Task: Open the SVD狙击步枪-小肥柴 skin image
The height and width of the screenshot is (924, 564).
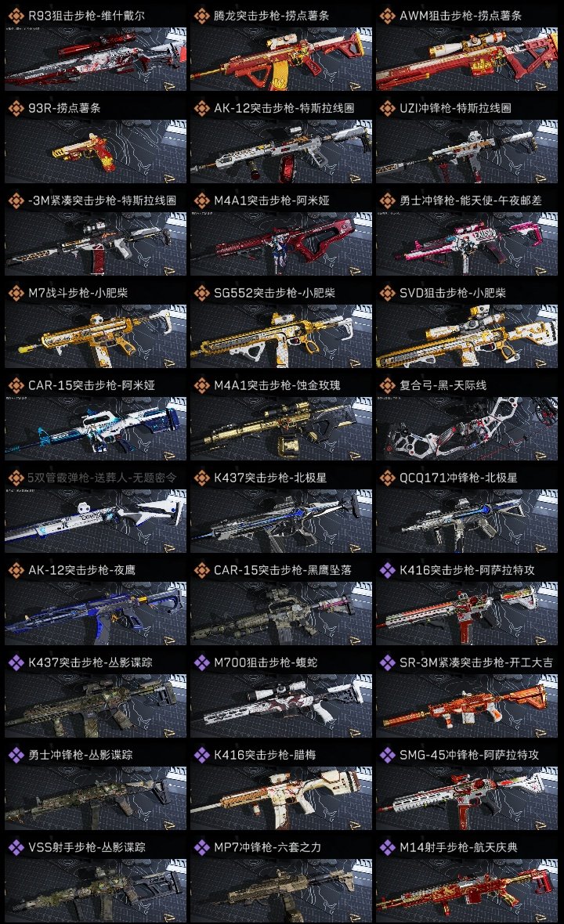Action: pyautogui.click(x=467, y=336)
